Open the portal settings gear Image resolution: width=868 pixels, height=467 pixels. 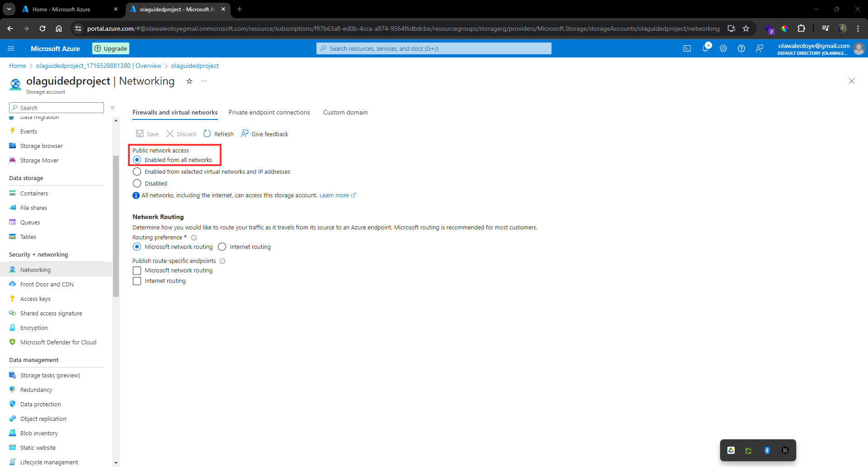pyautogui.click(x=723, y=48)
